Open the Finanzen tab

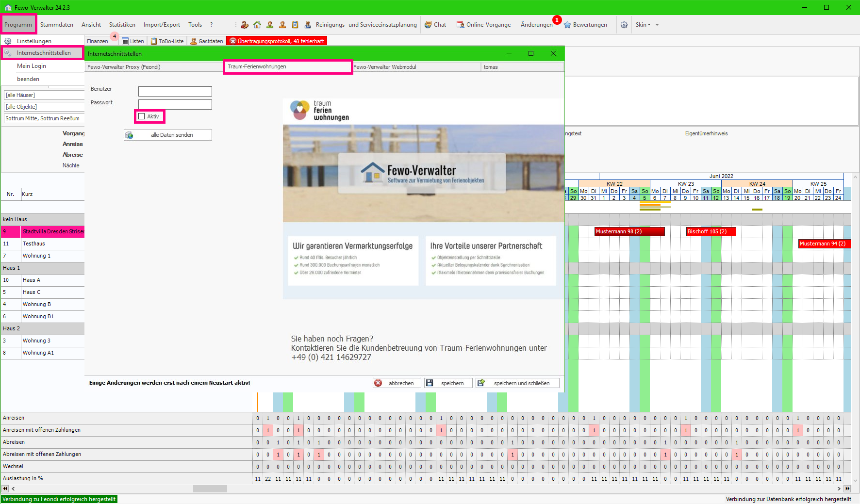pyautogui.click(x=98, y=41)
